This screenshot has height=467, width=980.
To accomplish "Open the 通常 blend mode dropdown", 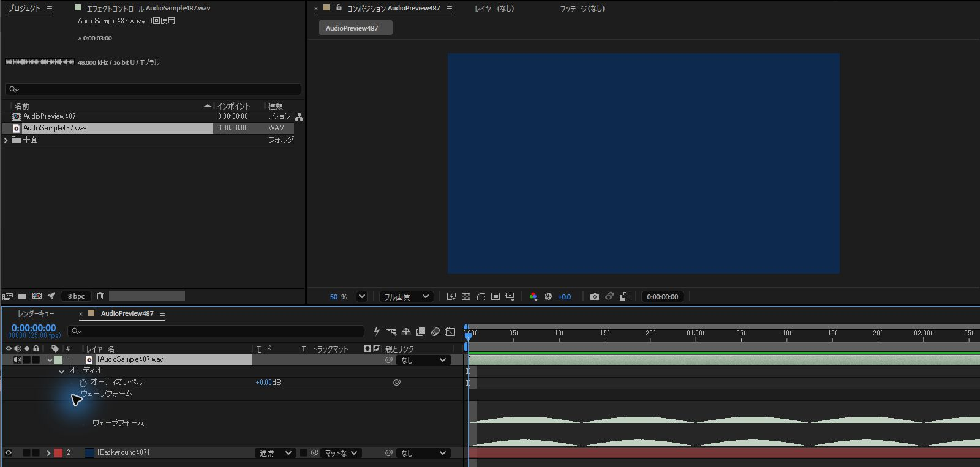I will (x=275, y=453).
